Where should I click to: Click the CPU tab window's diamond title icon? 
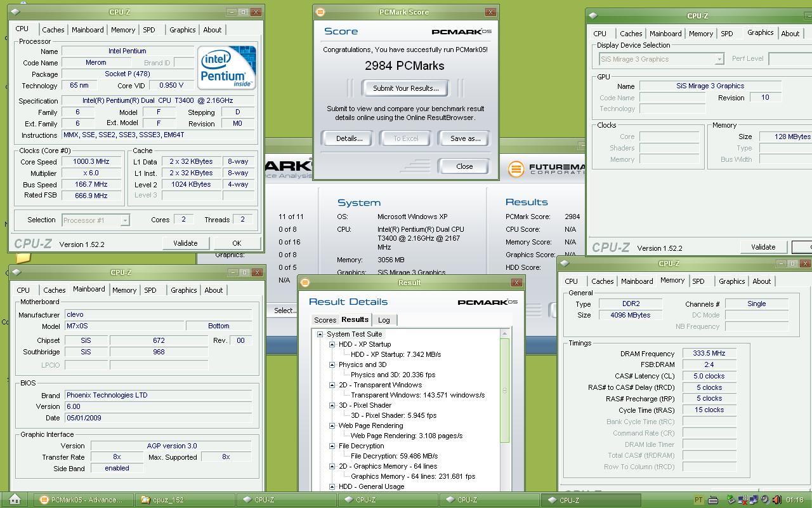[x=16, y=11]
